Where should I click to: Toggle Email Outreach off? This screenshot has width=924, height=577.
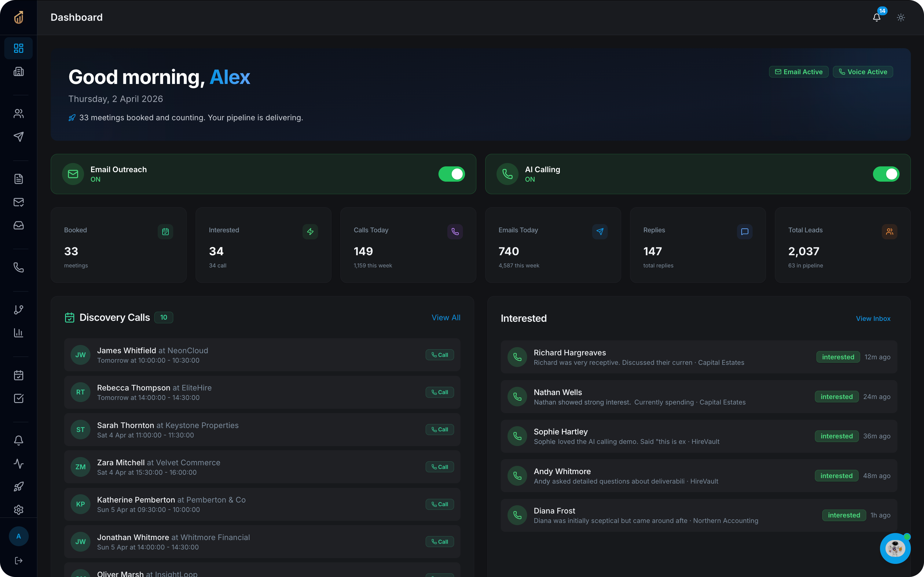452,174
